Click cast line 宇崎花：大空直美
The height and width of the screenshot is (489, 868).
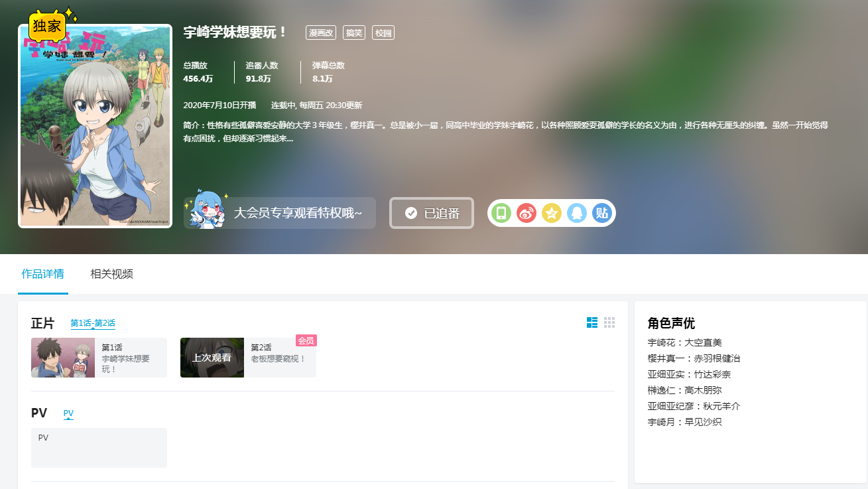(684, 342)
